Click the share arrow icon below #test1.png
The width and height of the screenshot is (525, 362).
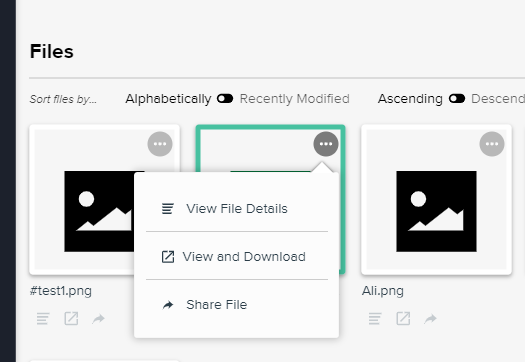click(98, 318)
